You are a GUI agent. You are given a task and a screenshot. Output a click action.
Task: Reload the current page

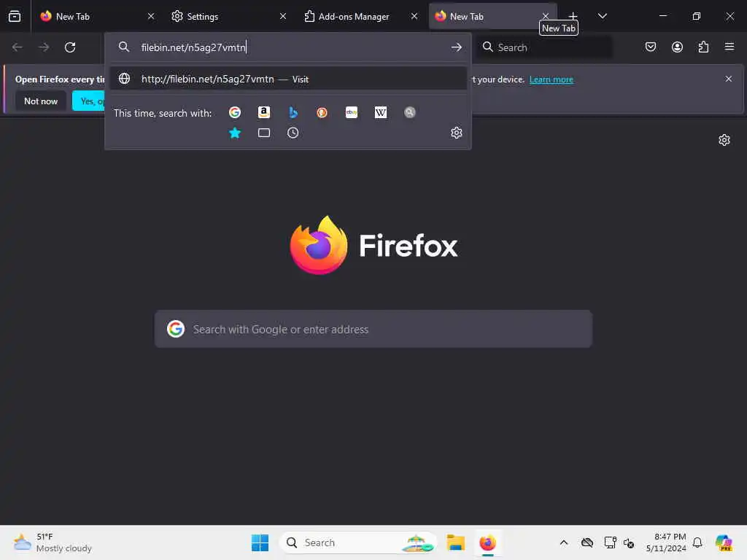point(70,47)
